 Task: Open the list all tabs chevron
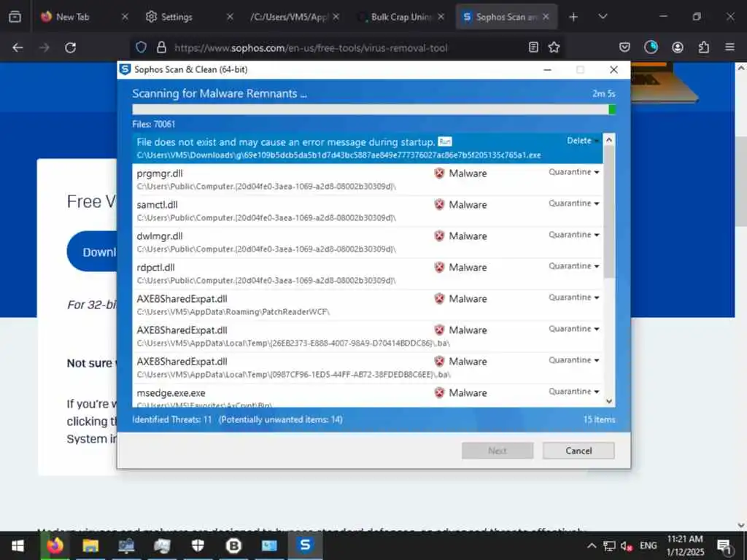[603, 17]
